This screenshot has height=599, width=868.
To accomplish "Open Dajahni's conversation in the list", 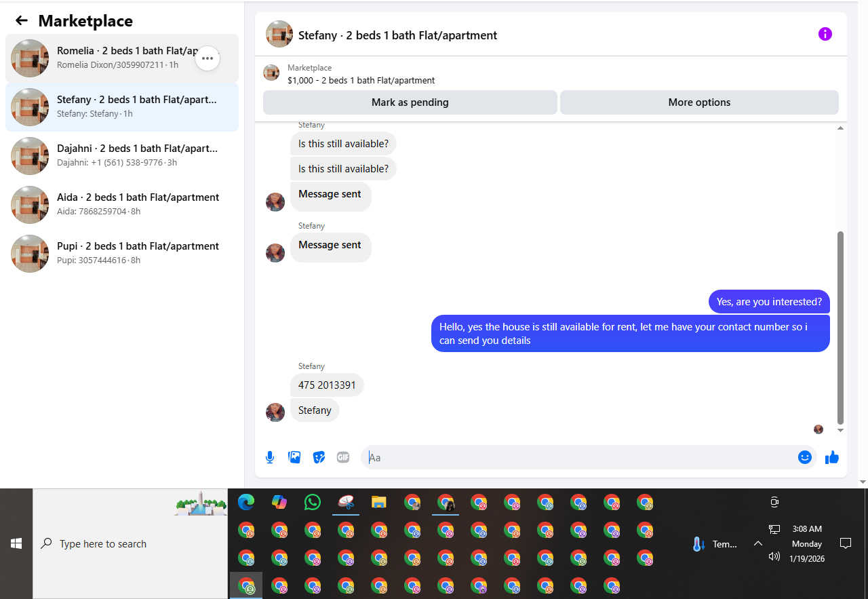I will click(122, 156).
